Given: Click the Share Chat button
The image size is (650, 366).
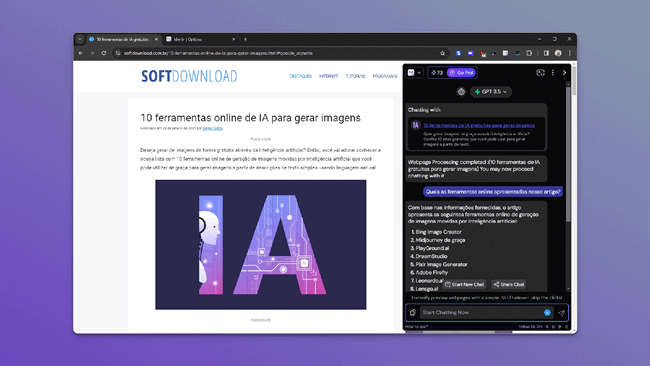Looking at the screenshot, I should pyautogui.click(x=509, y=284).
